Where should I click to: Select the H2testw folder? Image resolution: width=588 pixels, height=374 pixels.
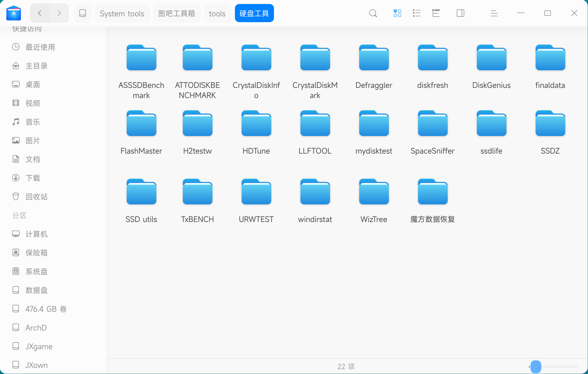tap(198, 133)
